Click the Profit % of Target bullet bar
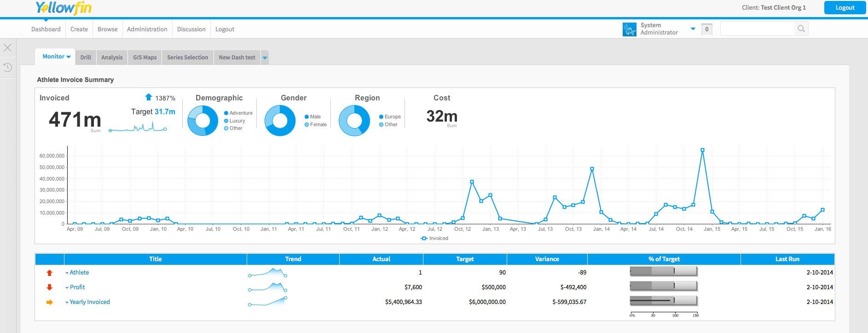868x333 pixels. tap(664, 286)
